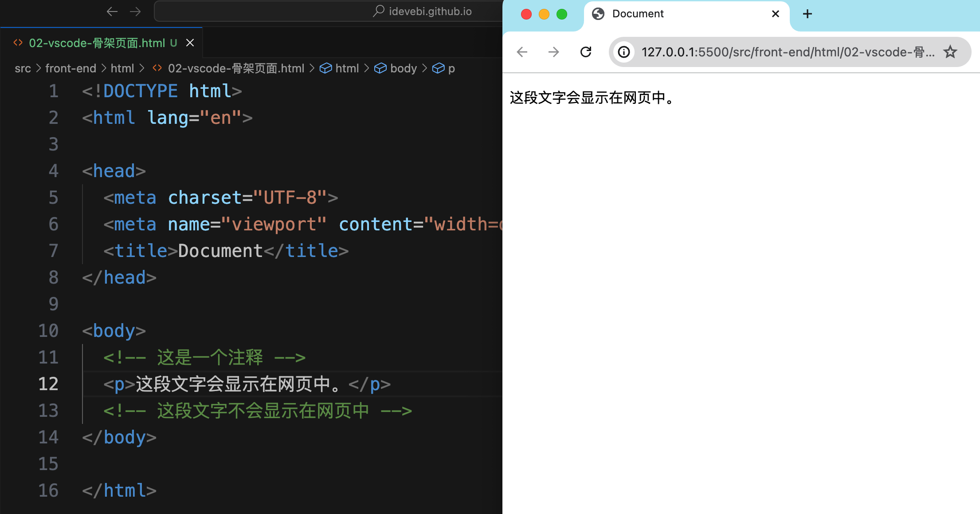980x514 pixels.
Task: Open the front-end breadcrumb folder
Action: (x=71, y=68)
